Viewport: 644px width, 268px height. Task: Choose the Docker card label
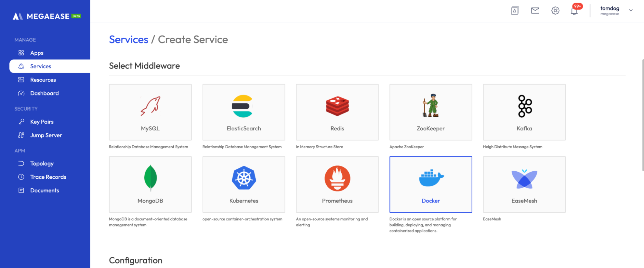coord(431,201)
